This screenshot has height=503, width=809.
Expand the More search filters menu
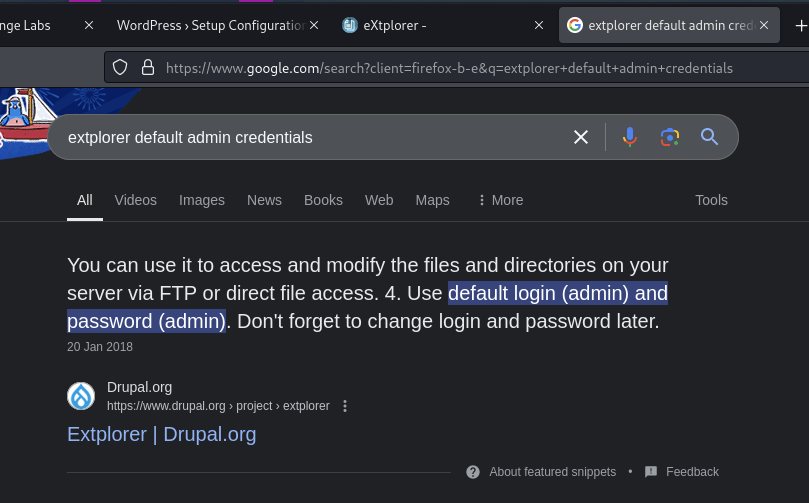500,200
